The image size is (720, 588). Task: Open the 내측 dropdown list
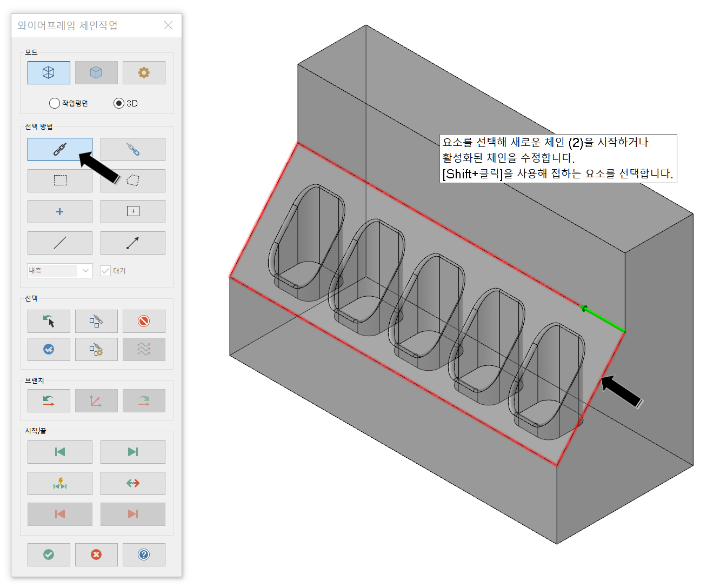tap(60, 271)
